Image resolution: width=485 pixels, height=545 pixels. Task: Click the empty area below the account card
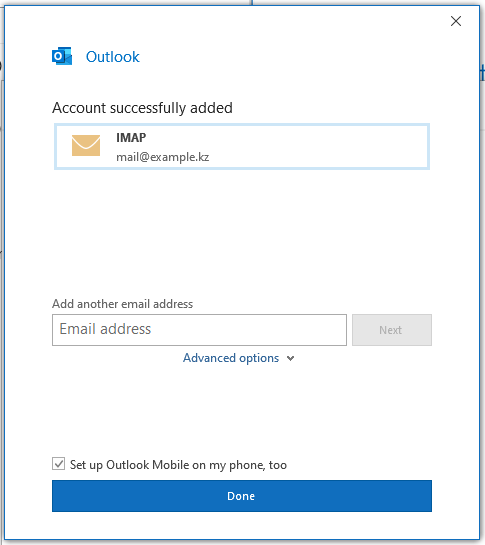click(242, 233)
